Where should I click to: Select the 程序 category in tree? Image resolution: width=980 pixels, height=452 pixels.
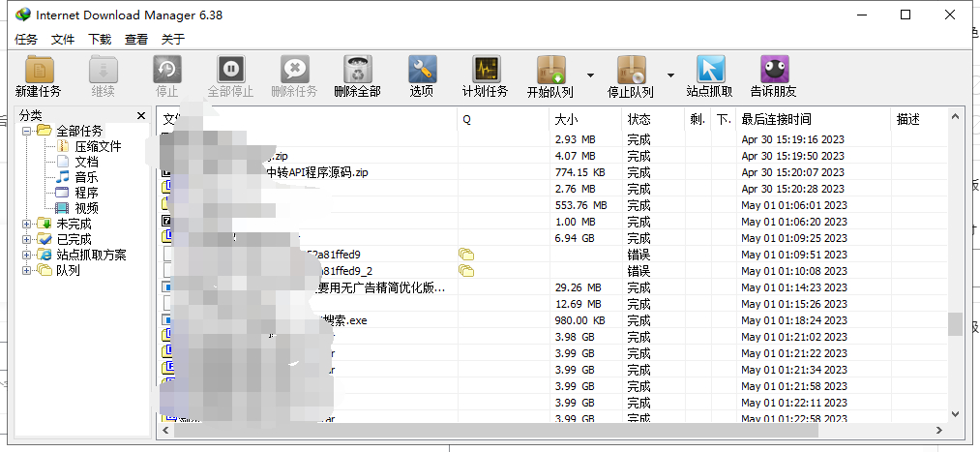(x=86, y=194)
